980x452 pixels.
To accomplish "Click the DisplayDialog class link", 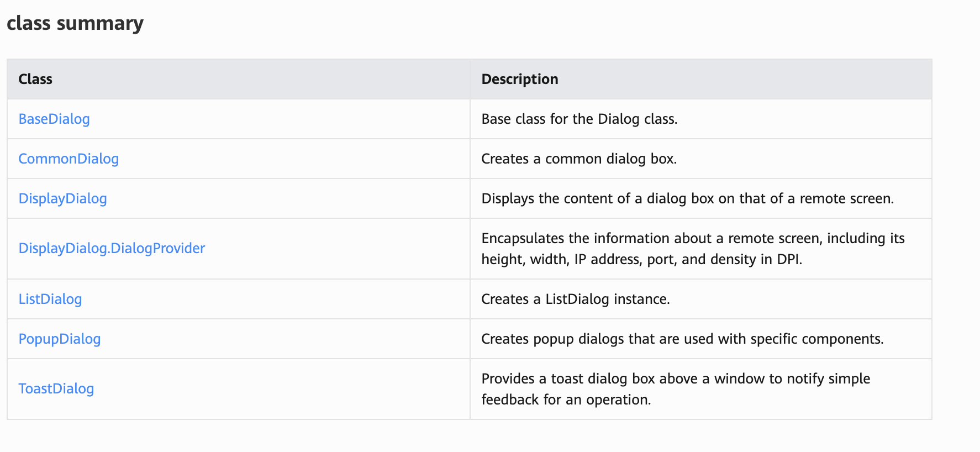I will click(x=63, y=198).
